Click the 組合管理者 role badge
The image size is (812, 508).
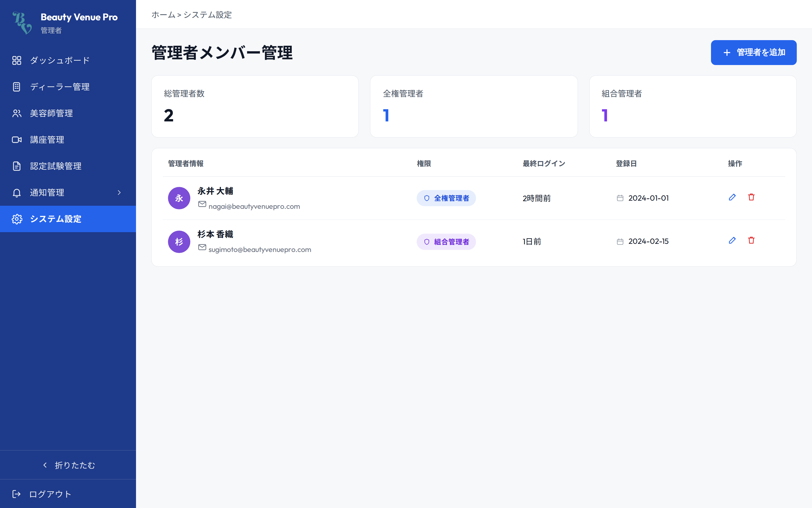click(x=446, y=242)
